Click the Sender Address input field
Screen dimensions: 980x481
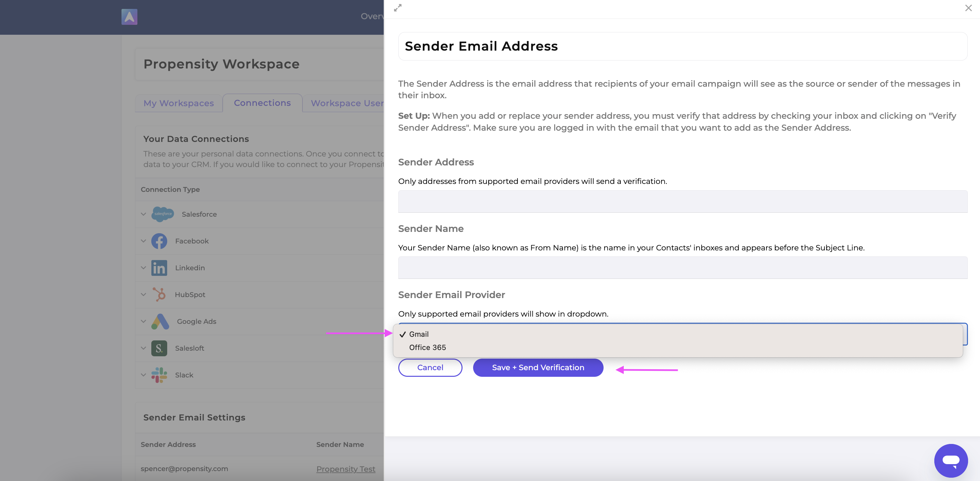pyautogui.click(x=682, y=201)
